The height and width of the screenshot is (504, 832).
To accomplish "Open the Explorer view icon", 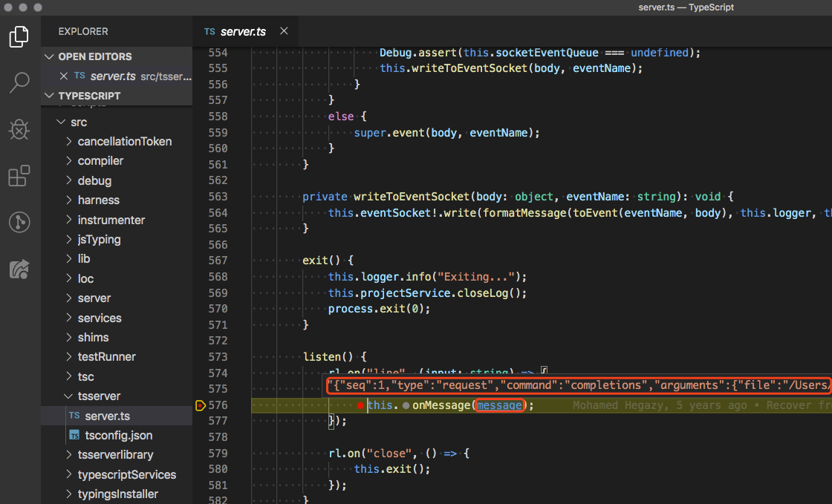I will (x=19, y=36).
